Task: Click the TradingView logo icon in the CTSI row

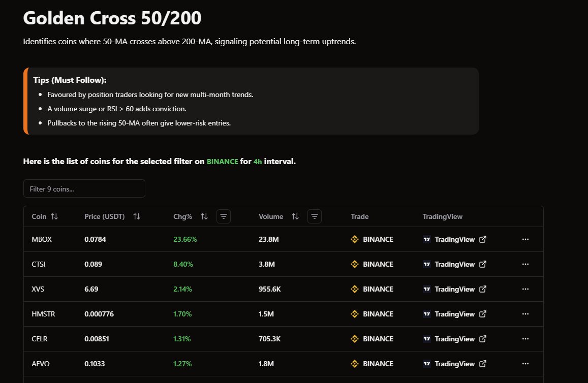Action: 426,264
